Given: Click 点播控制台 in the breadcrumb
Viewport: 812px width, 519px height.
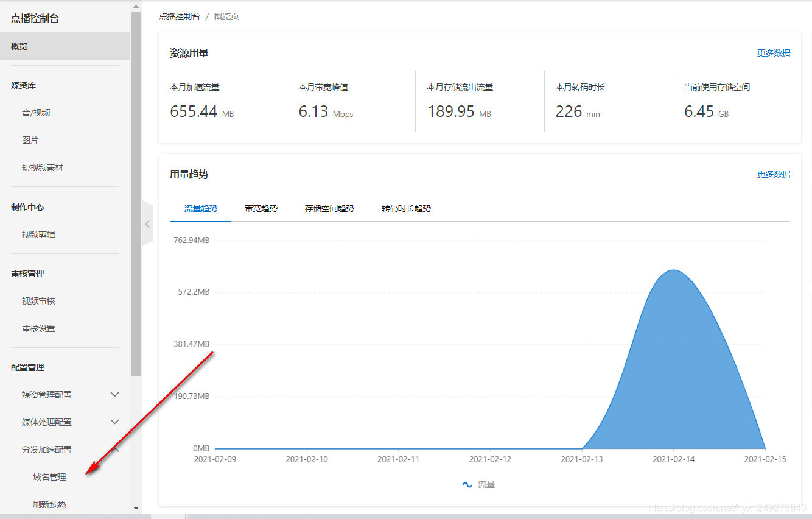Looking at the screenshot, I should pyautogui.click(x=179, y=16).
